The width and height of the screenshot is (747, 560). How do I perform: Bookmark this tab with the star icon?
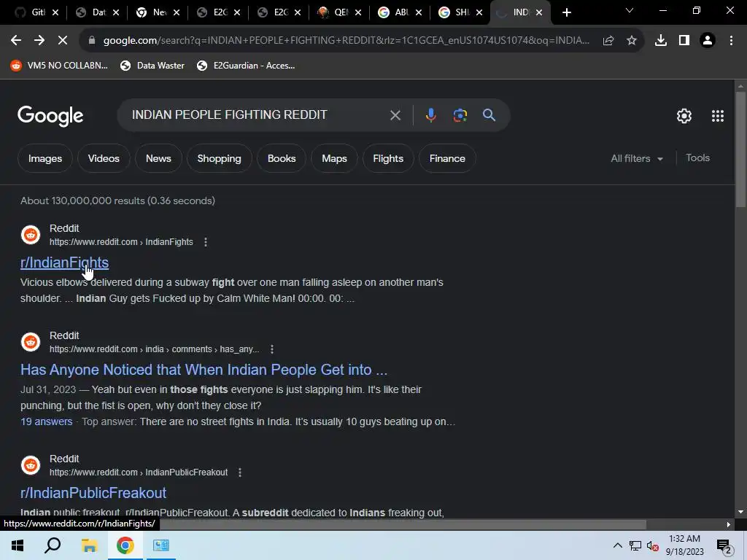[632, 41]
